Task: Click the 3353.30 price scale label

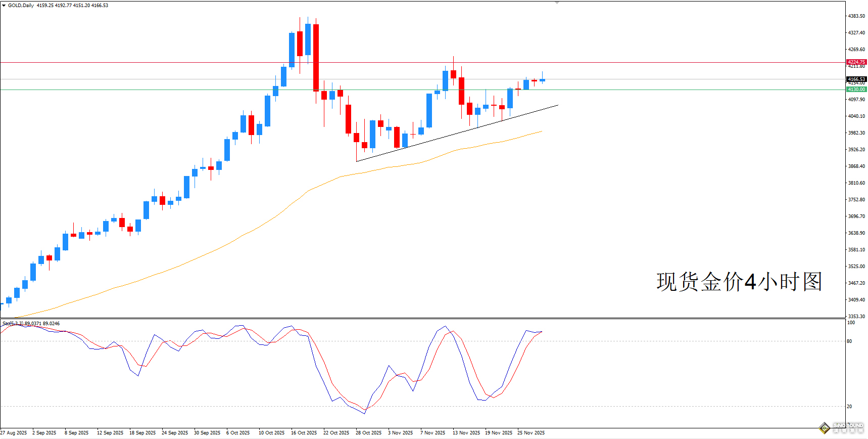Action: 856,317
